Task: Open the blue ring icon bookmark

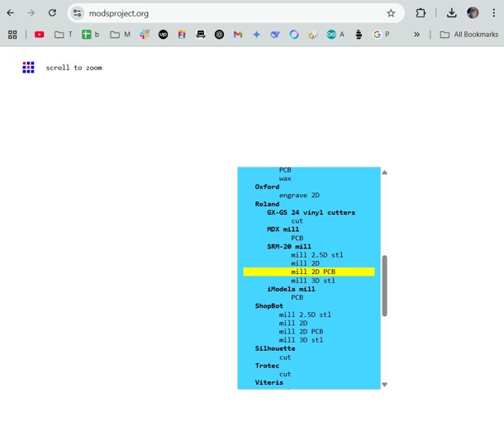Action: (x=294, y=35)
